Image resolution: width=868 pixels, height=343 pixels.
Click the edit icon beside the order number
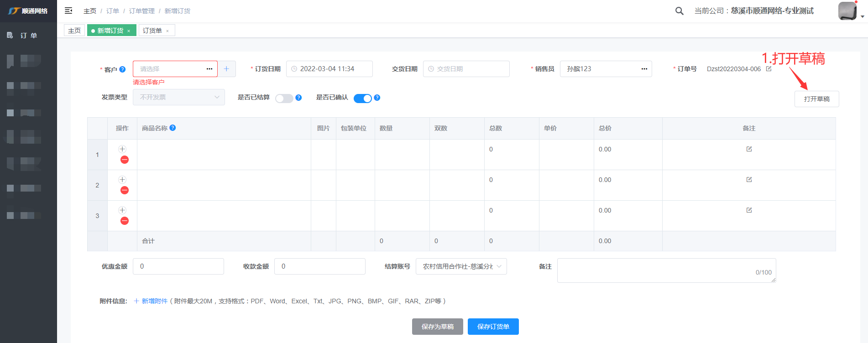[769, 69]
